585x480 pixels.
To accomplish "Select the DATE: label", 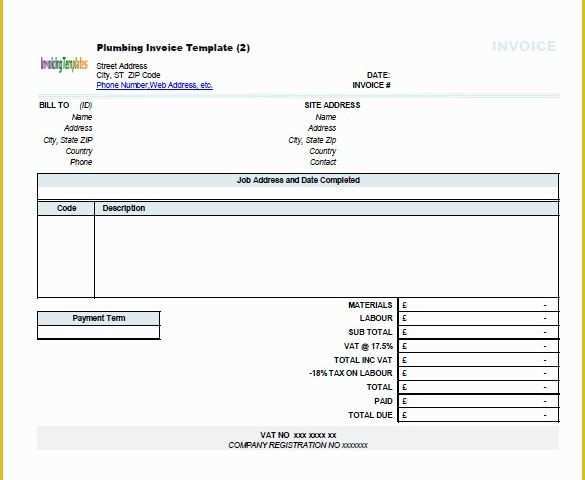I will point(378,75).
